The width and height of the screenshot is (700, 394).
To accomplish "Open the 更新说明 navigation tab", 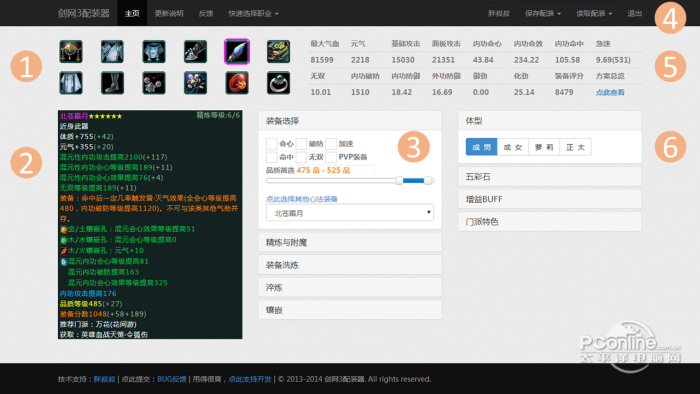I will point(169,13).
